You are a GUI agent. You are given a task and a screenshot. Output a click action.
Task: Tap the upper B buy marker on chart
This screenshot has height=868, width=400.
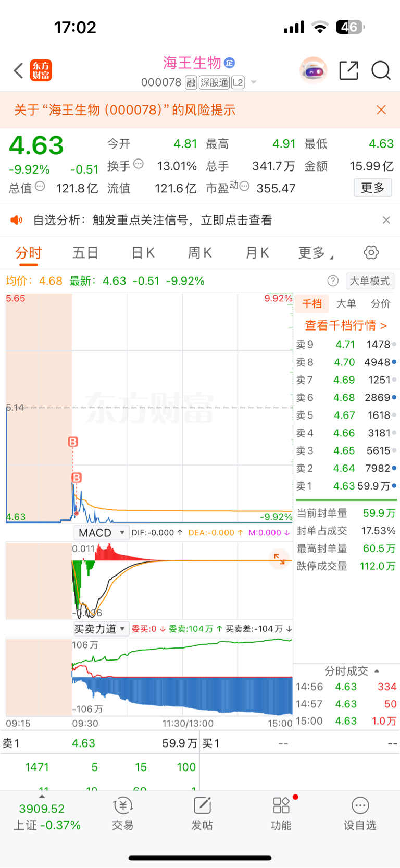(x=73, y=442)
